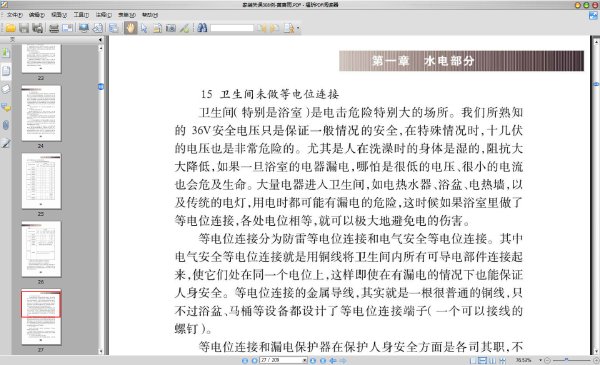Go to previous view arrow
The width and height of the screenshot is (600, 365).
click(333, 360)
